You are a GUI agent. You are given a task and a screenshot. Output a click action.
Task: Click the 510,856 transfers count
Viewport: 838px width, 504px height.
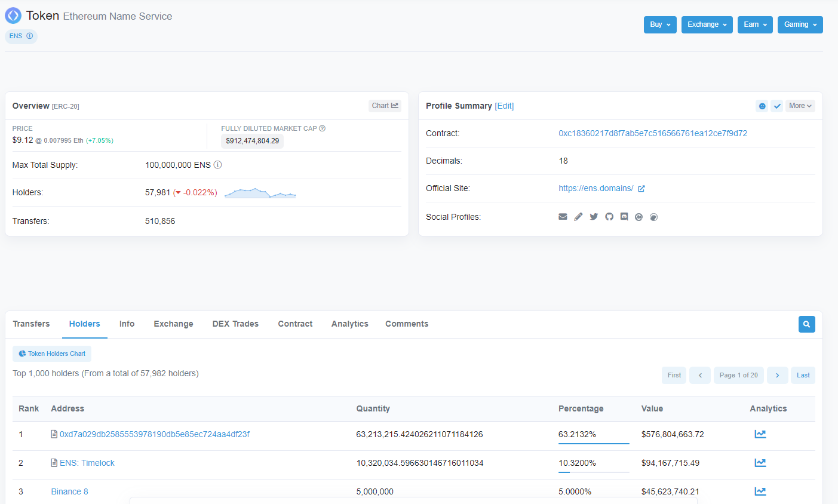[x=160, y=221]
